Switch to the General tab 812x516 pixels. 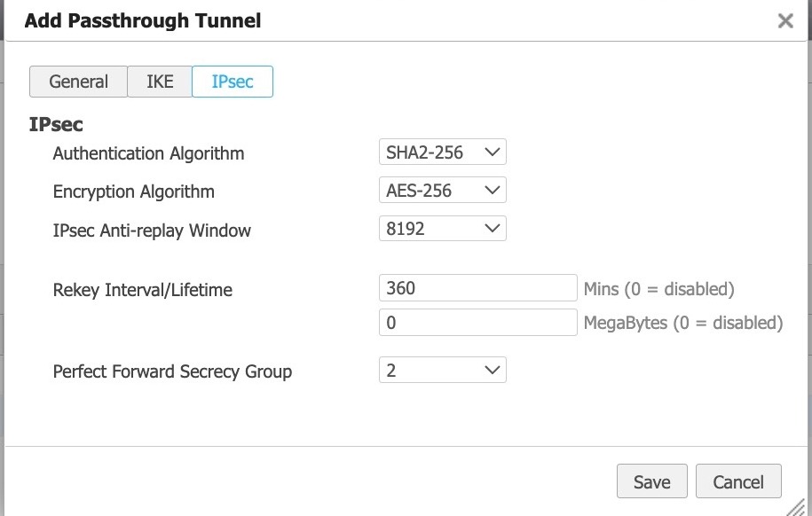click(x=78, y=82)
